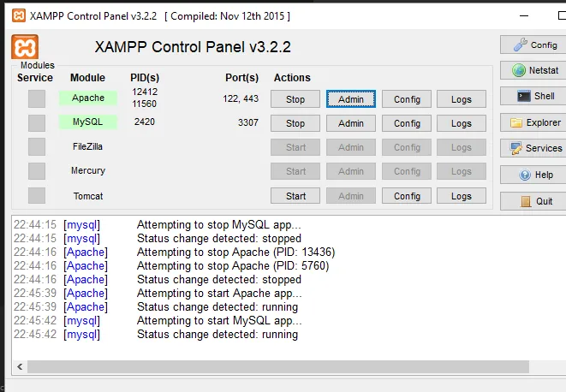Open Apache Admin page
Screen dimensions: 566x392
coord(351,99)
